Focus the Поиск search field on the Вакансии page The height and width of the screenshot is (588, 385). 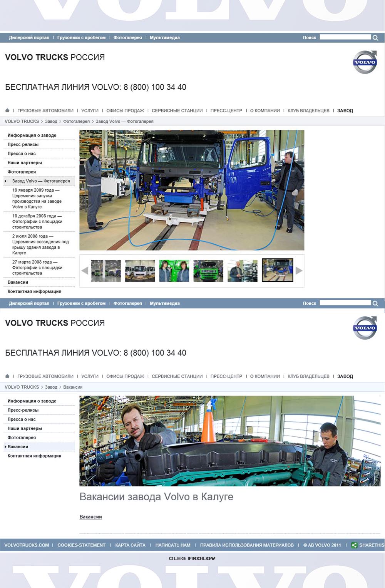(345, 303)
